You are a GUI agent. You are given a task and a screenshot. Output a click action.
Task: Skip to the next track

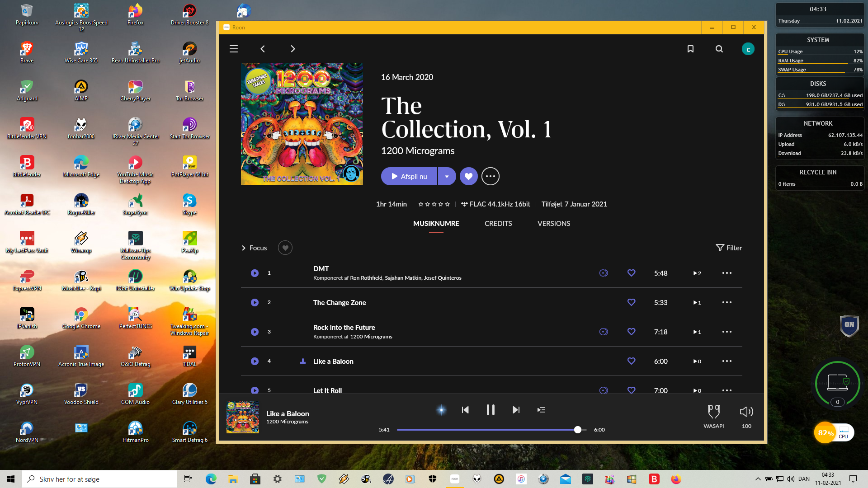click(516, 410)
